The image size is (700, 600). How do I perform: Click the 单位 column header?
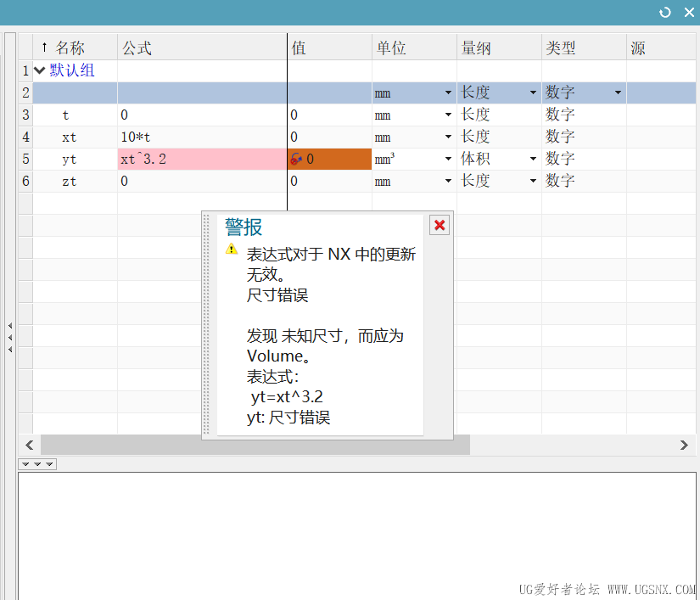[414, 47]
